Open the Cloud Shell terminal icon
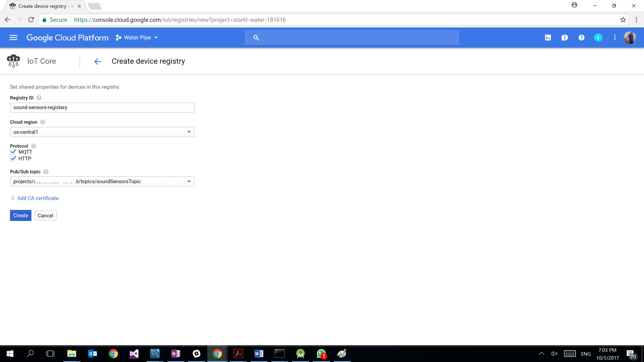Screen dimensions: 644x362 [548, 38]
